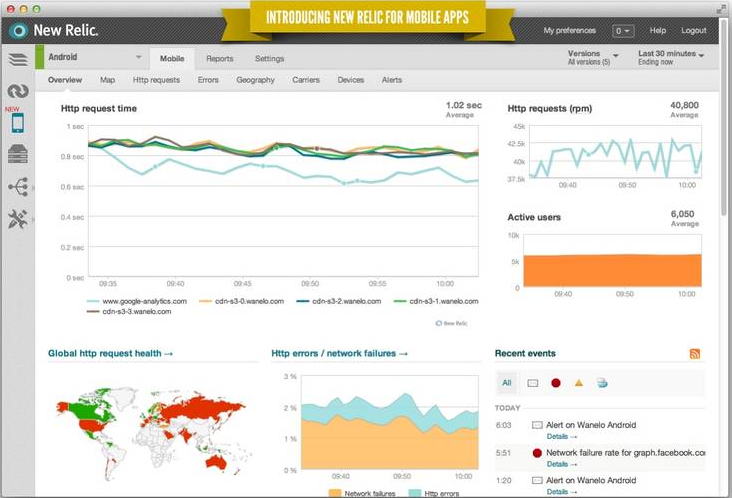Open My preferences link
The image size is (732, 498).
click(x=570, y=30)
